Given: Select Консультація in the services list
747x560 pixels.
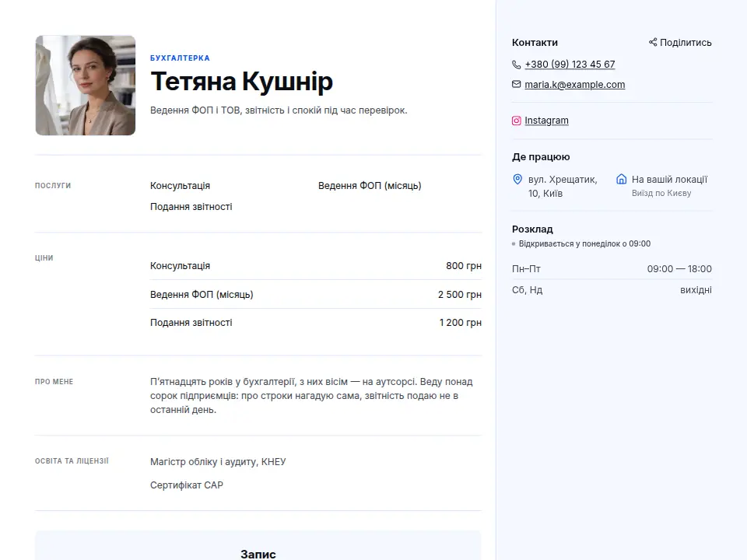Looking at the screenshot, I should pyautogui.click(x=180, y=186).
